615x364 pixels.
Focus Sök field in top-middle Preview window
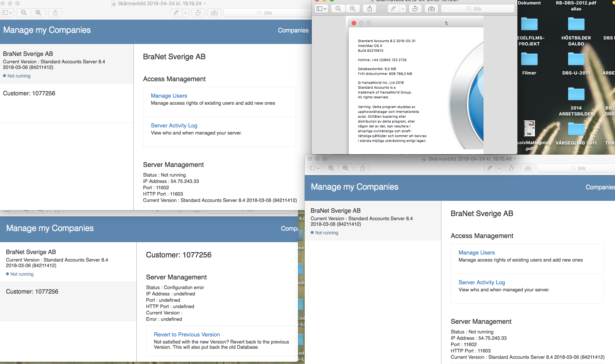[x=478, y=9]
